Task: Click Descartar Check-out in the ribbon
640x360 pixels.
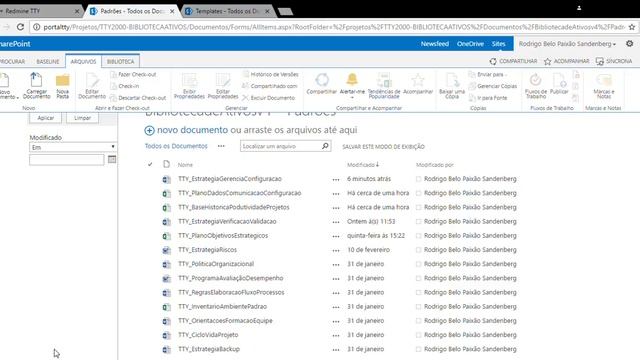Action: pos(138,98)
